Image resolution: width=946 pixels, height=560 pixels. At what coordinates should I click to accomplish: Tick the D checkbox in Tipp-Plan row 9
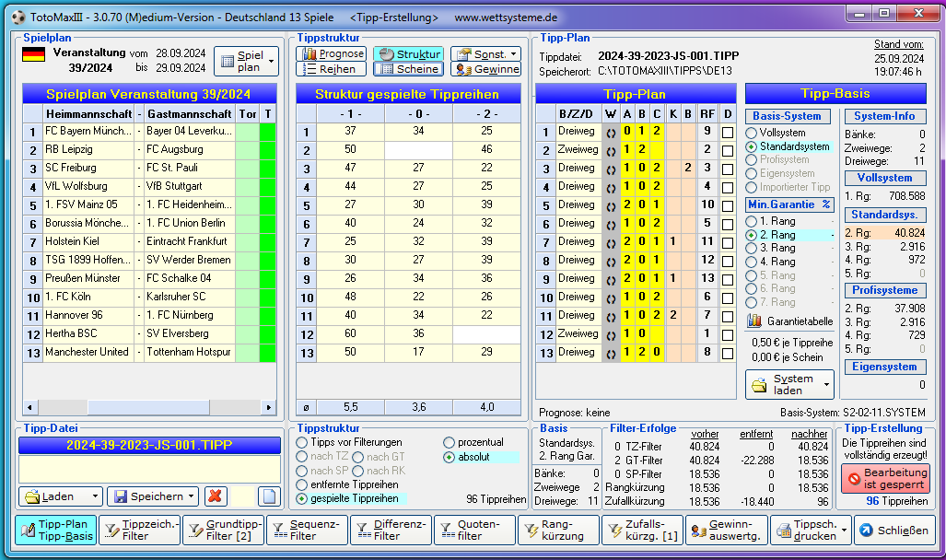pos(728,279)
